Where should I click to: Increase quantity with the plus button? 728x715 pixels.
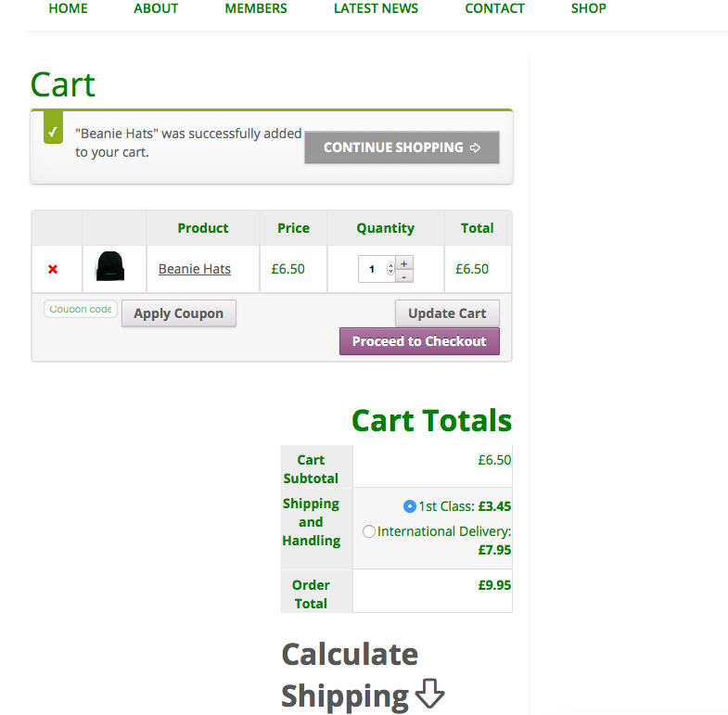404,263
